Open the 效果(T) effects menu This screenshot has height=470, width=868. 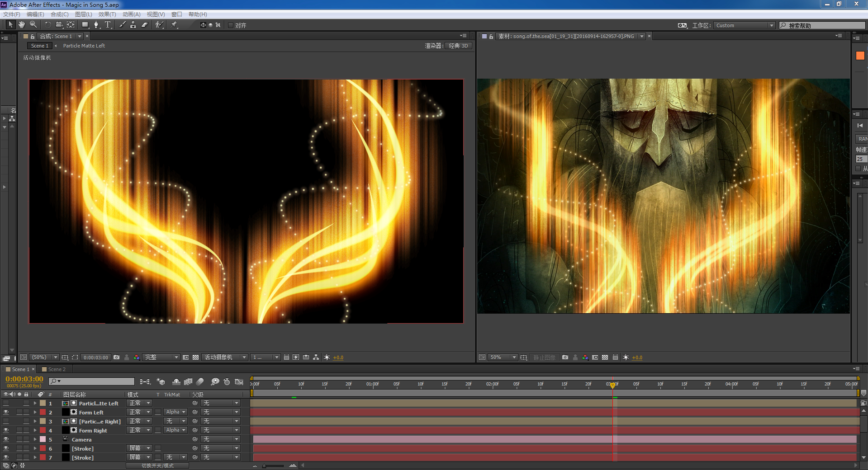[x=107, y=14]
